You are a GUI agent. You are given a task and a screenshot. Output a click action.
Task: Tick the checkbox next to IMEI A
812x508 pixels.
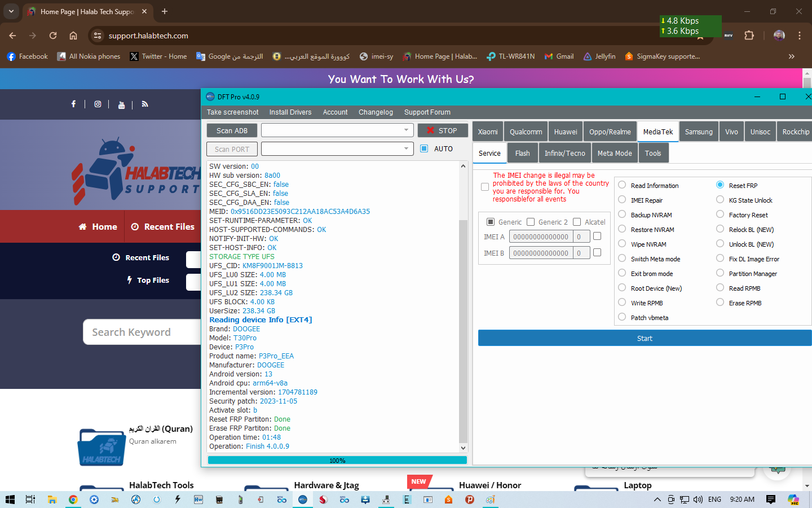(x=597, y=236)
